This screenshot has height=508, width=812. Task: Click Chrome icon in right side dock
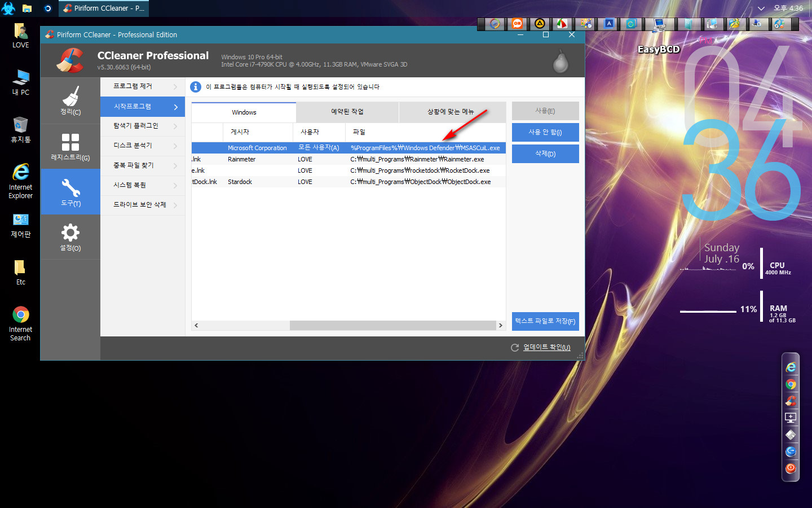(x=791, y=384)
